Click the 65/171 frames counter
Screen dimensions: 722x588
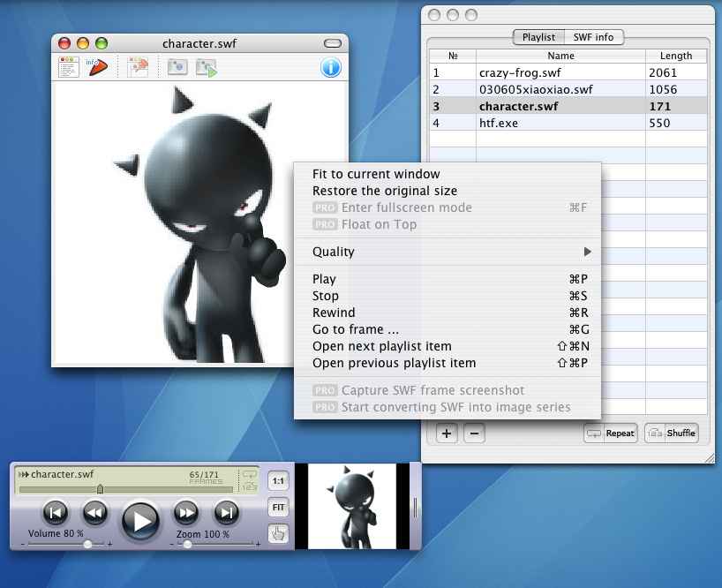click(x=204, y=475)
